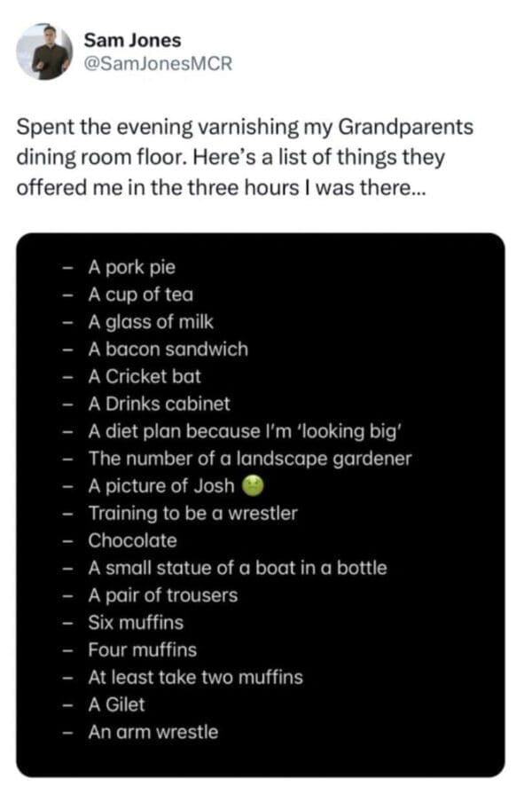Click the diet plan 'looking big' line
This screenshot has width=532, height=802.
(x=246, y=431)
